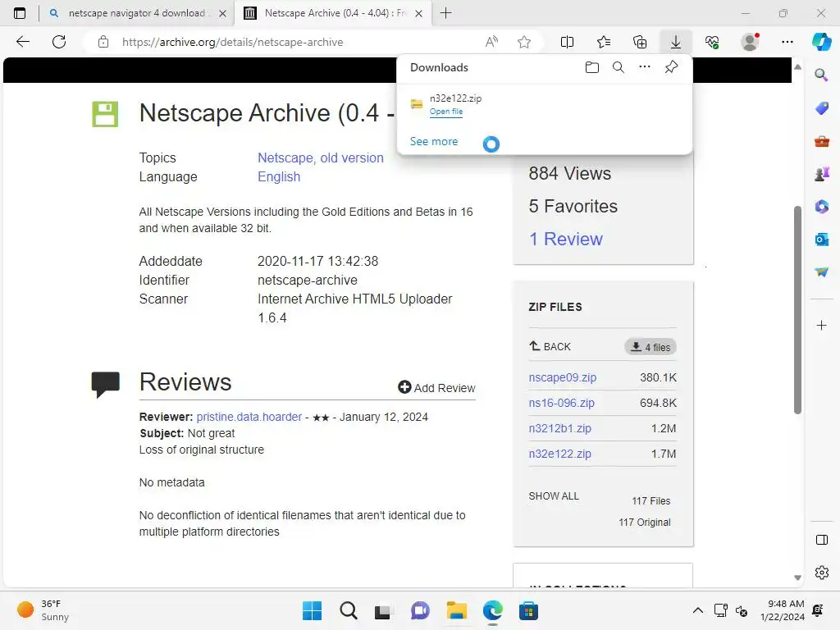The height and width of the screenshot is (630, 840).
Task: Open the Collections icon
Action: tap(640, 42)
